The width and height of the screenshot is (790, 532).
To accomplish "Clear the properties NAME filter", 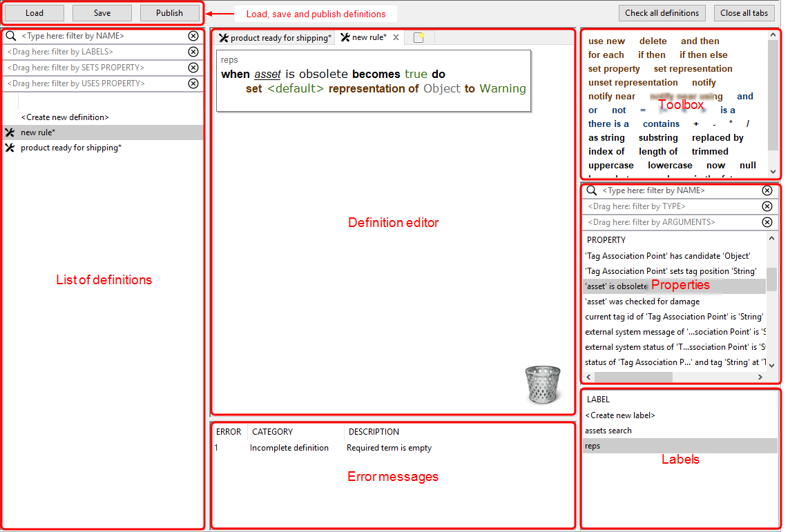I will tap(767, 190).
